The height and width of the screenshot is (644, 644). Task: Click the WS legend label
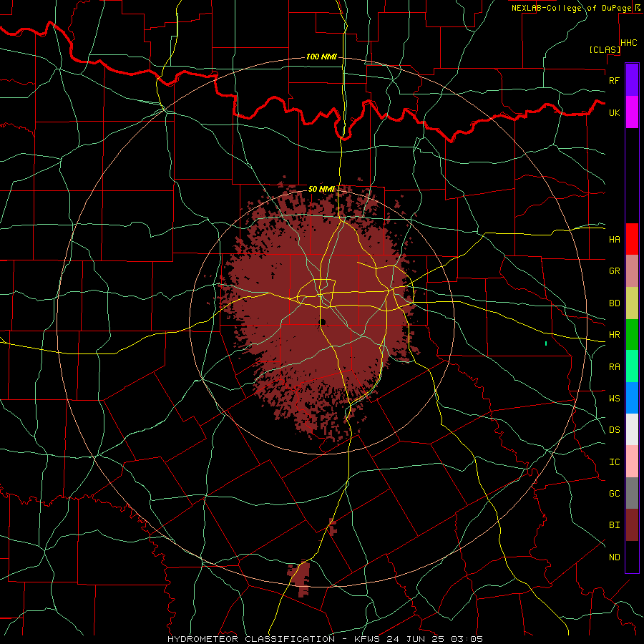pyautogui.click(x=614, y=398)
